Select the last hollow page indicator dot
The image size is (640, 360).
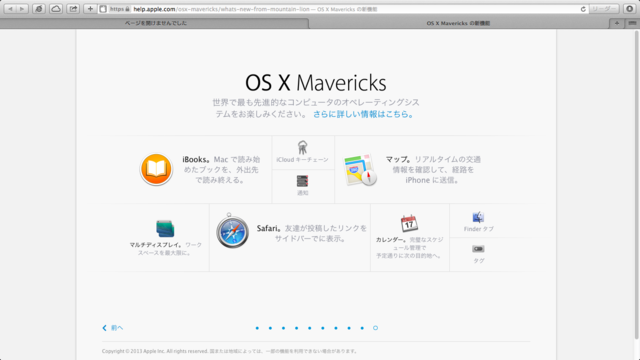click(x=376, y=328)
